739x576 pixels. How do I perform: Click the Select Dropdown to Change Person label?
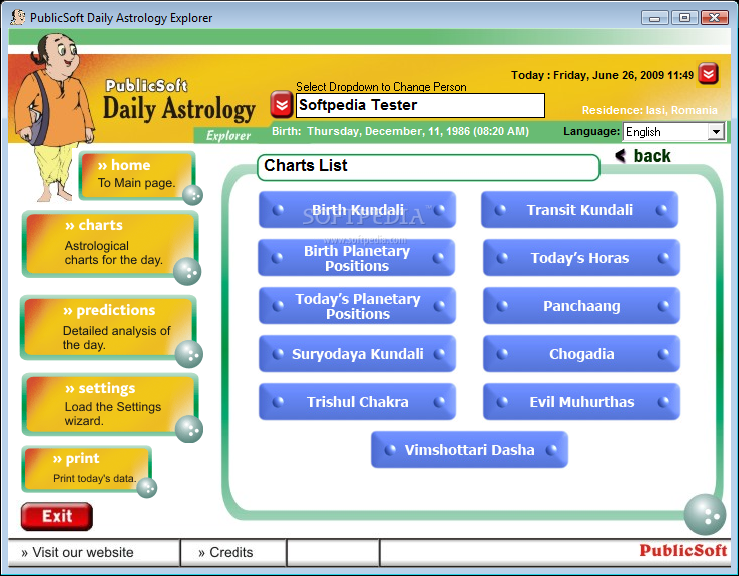381,86
